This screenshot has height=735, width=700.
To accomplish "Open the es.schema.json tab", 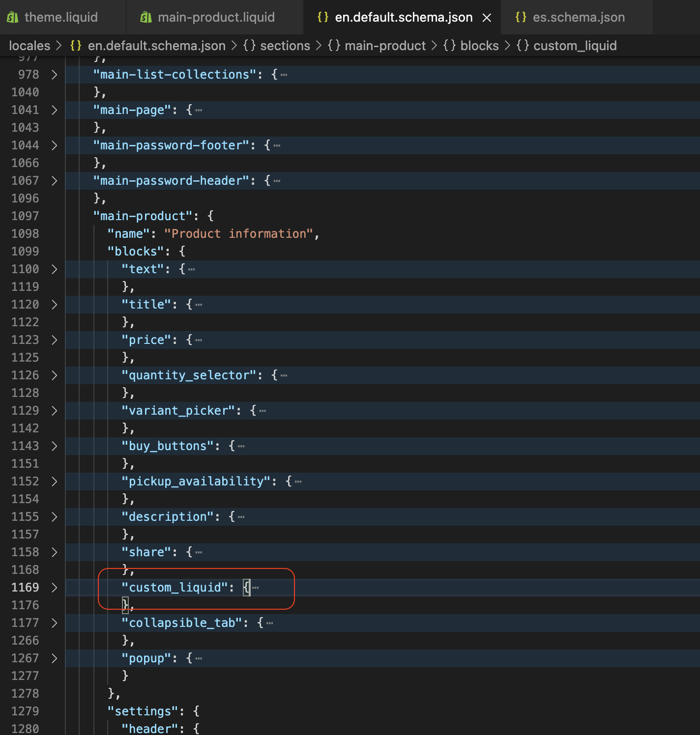I will (578, 17).
